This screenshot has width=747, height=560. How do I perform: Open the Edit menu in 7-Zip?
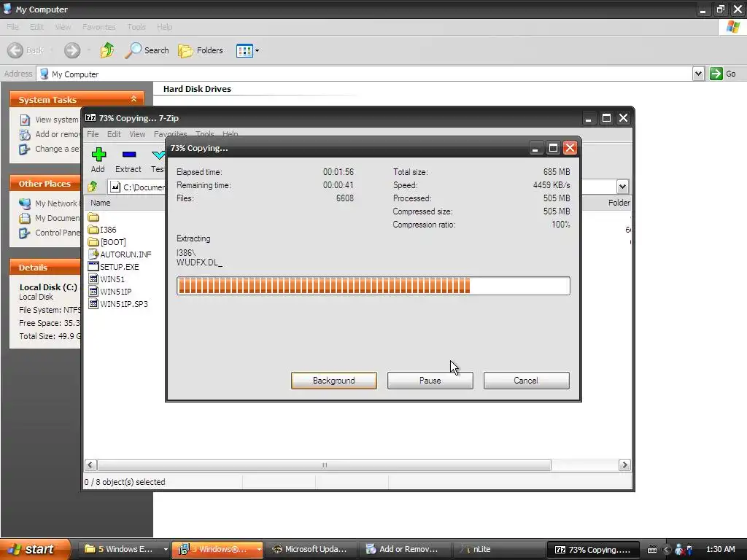114,134
